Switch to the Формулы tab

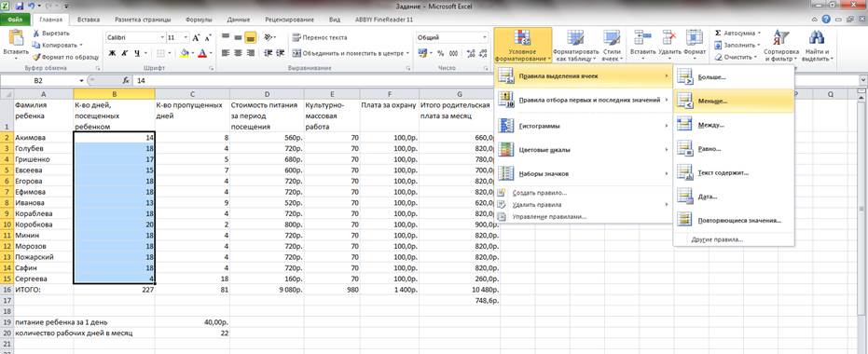coord(199,20)
